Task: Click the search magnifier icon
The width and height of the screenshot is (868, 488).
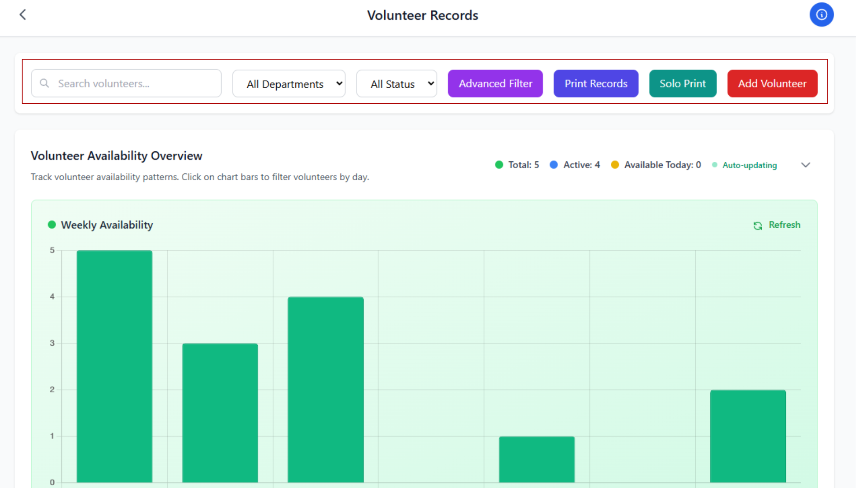Action: tap(44, 83)
